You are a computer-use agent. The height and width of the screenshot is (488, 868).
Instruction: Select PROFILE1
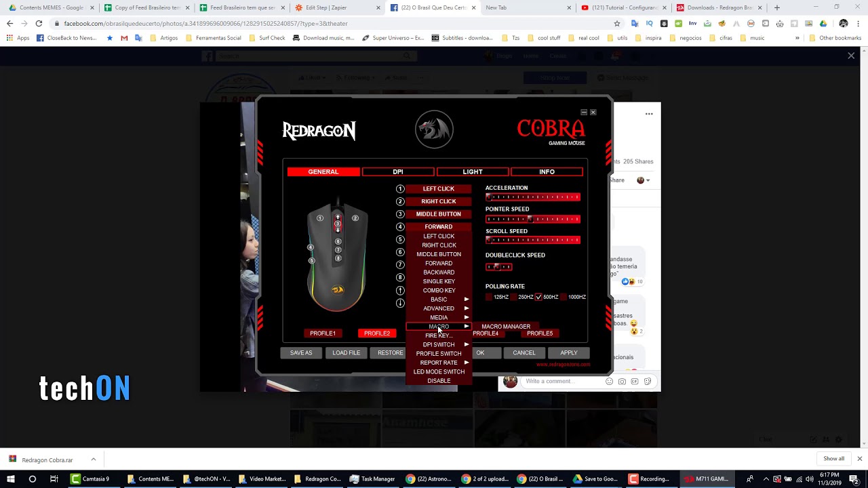[x=323, y=333]
